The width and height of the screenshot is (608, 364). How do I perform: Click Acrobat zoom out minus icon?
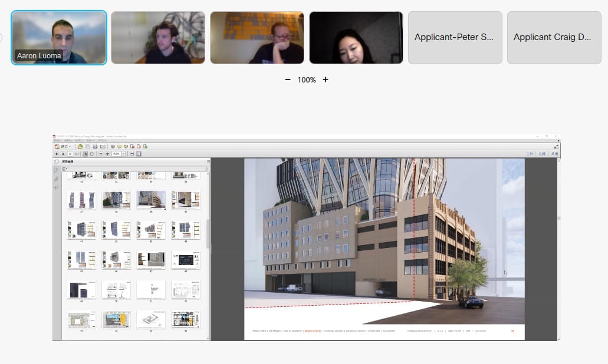100,154
